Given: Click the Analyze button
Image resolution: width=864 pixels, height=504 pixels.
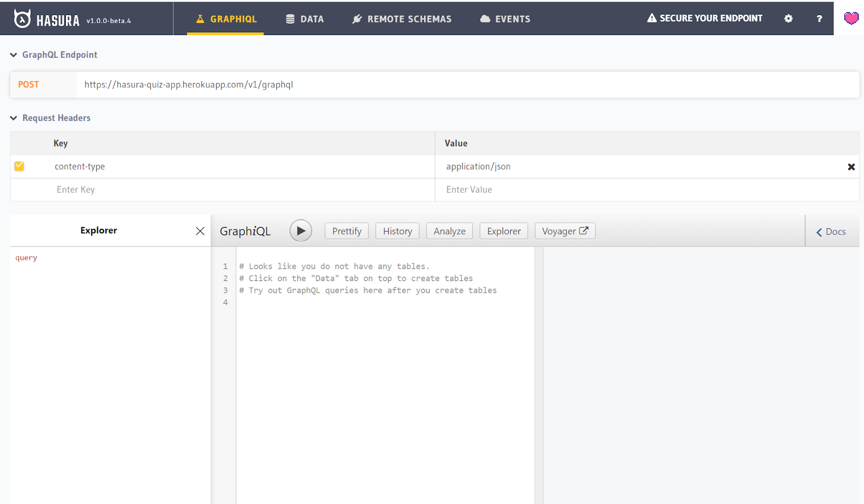Looking at the screenshot, I should coord(449,231).
